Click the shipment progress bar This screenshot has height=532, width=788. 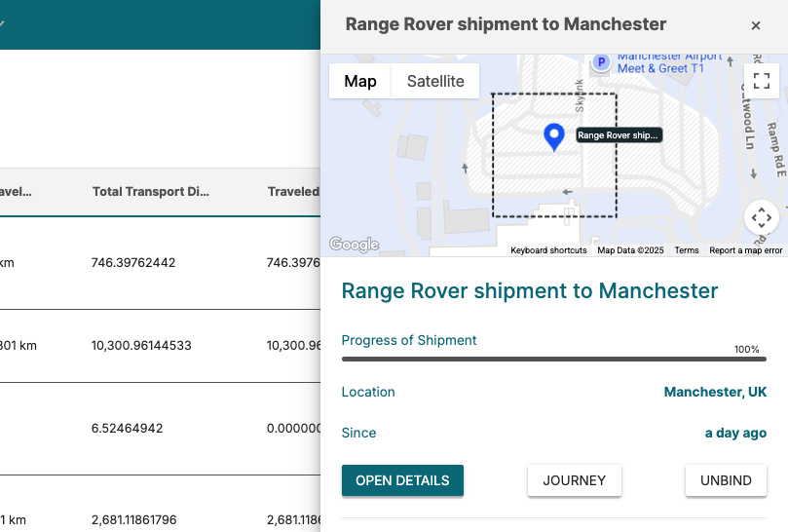click(553, 359)
